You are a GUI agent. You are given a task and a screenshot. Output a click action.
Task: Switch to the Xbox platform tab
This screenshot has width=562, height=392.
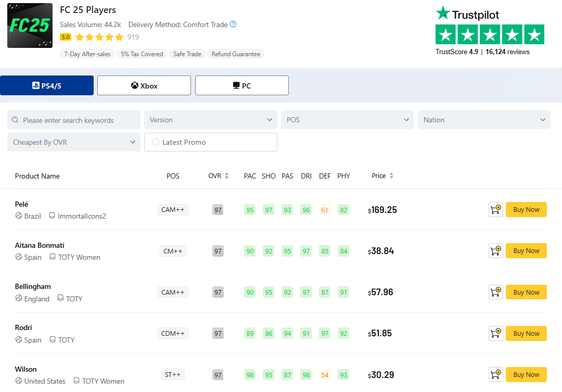tap(144, 85)
